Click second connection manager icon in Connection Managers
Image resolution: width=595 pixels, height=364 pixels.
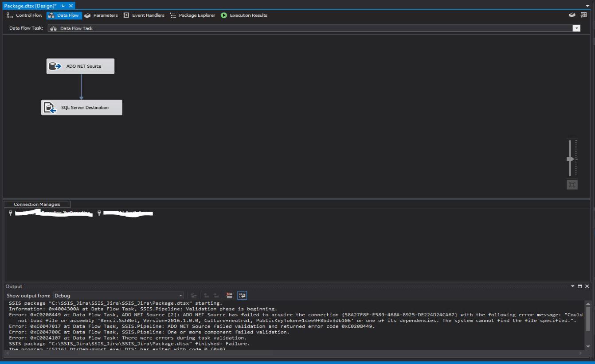99,213
